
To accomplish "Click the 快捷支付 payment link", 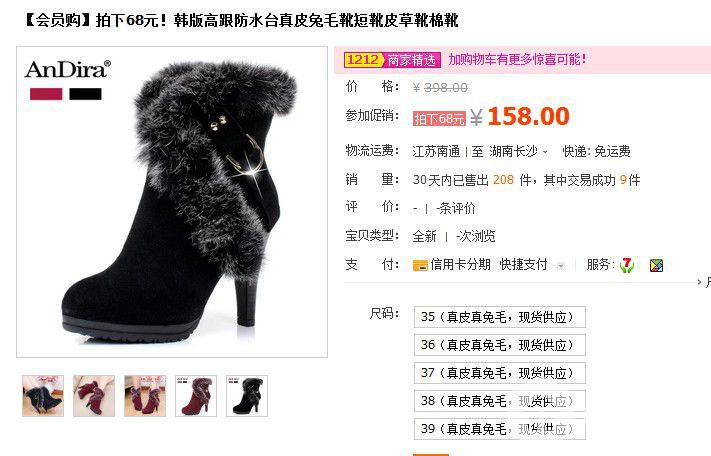I will coord(523,264).
